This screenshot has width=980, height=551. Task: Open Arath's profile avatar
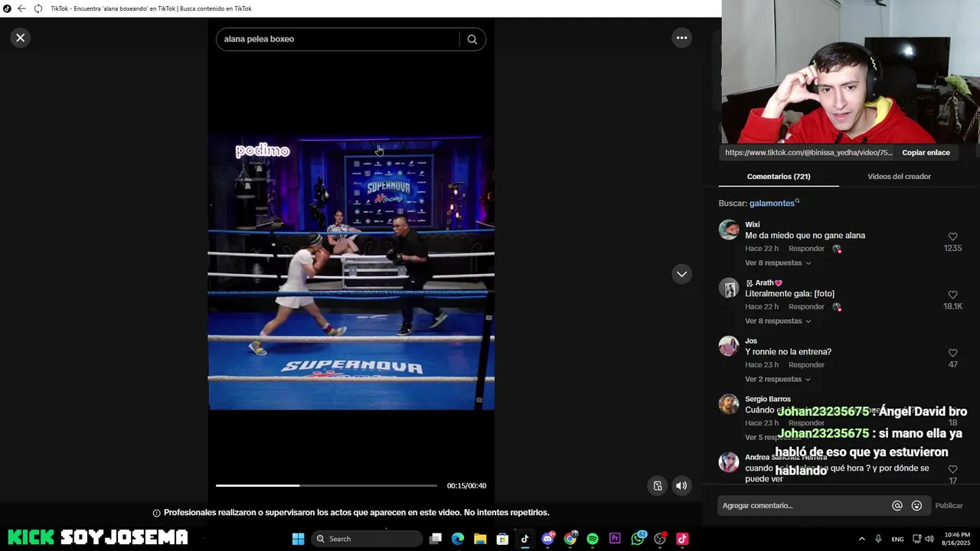729,288
